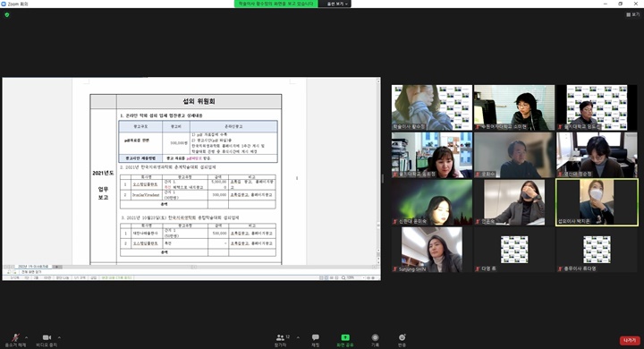Select the aurora background participant video tile
Viewport: 644px width, 349px height.
pos(432,202)
